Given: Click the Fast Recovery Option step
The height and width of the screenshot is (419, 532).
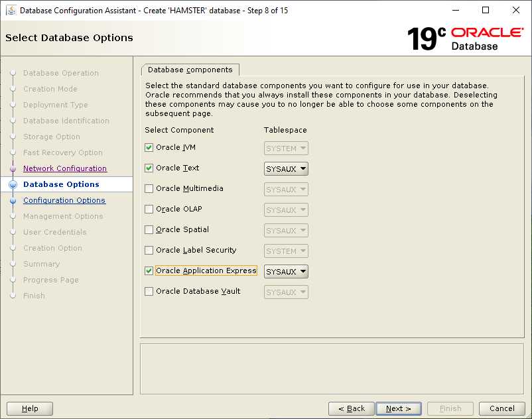Looking at the screenshot, I should click(x=63, y=152).
